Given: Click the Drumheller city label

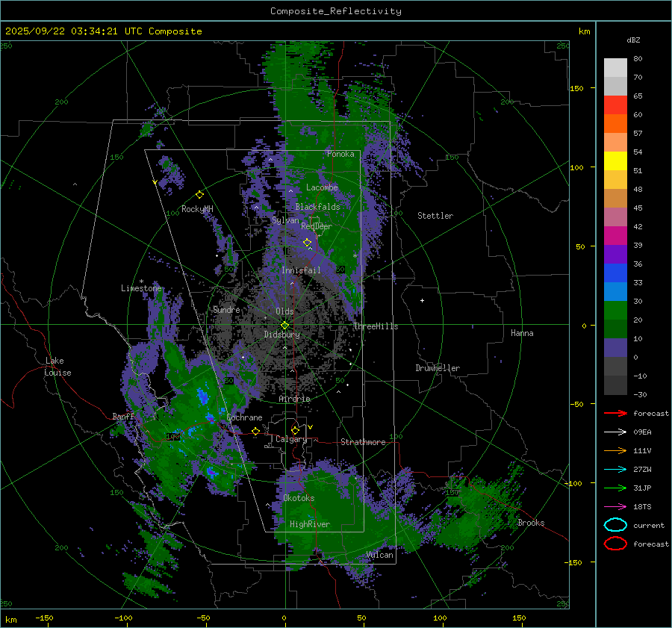Looking at the screenshot, I should coord(438,368).
